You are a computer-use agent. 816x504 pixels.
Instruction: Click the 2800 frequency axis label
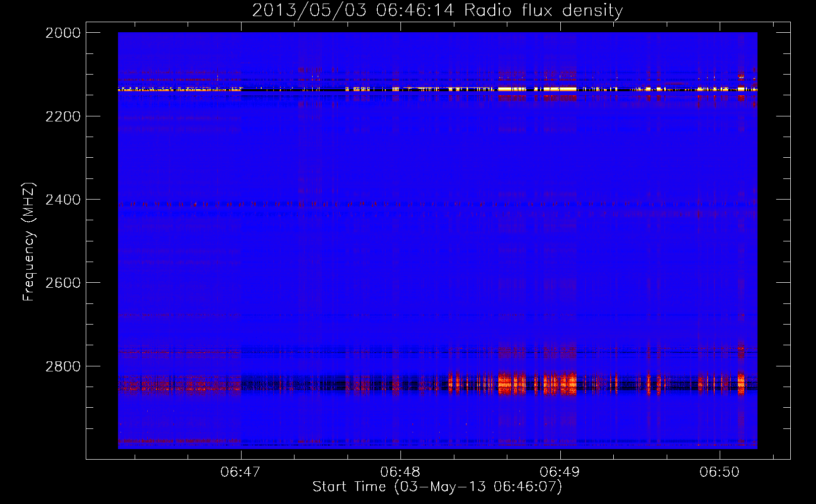click(63, 366)
